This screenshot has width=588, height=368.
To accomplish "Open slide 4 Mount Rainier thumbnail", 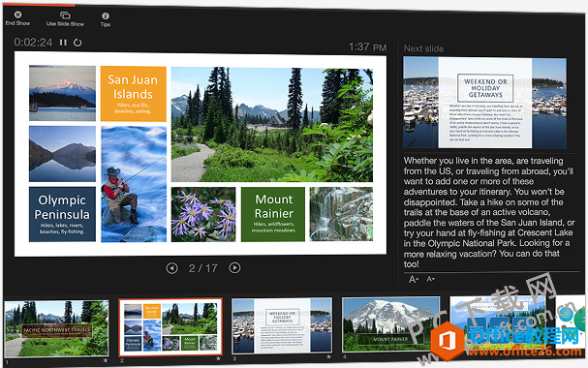I will (390, 324).
